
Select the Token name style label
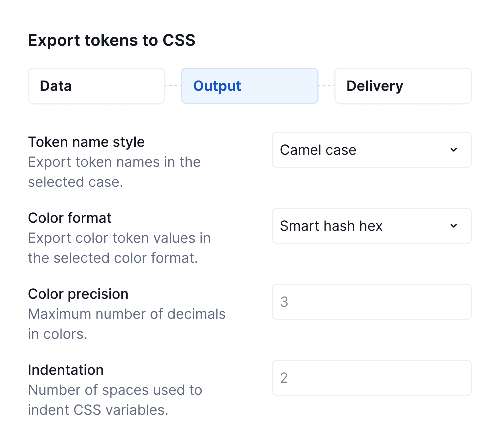point(86,142)
